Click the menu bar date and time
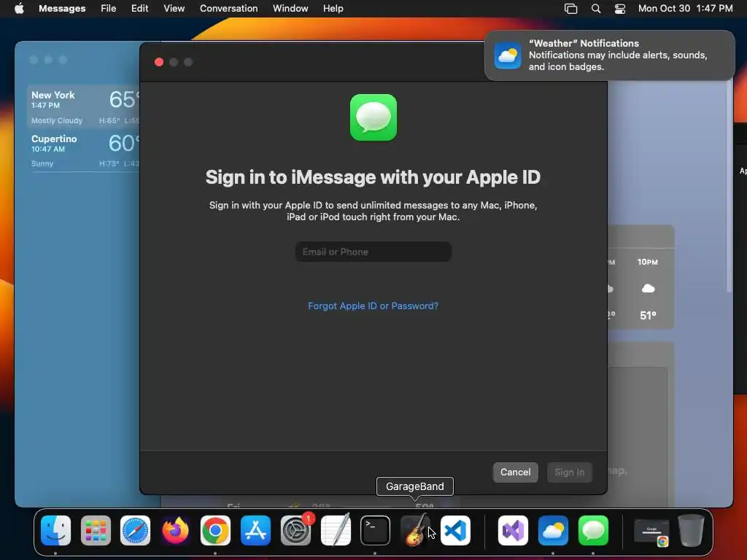Viewport: 747px width, 560px height. point(685,9)
